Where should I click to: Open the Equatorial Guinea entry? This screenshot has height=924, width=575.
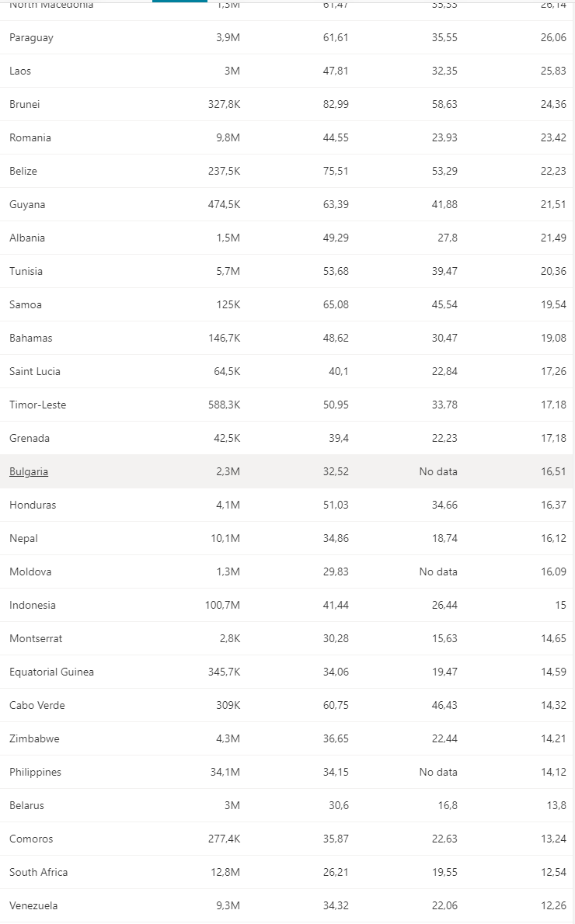(x=51, y=672)
